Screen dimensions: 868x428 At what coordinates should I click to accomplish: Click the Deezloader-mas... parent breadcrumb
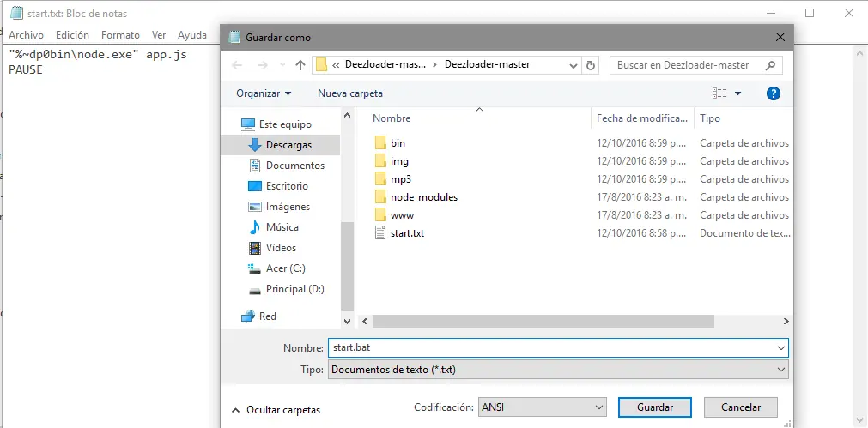coord(385,64)
